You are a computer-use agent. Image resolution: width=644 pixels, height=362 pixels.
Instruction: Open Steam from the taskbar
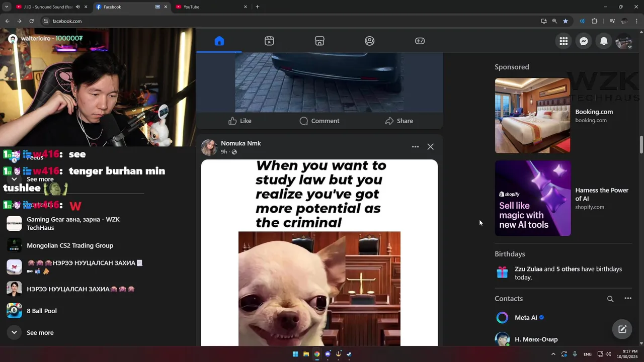pos(349,354)
